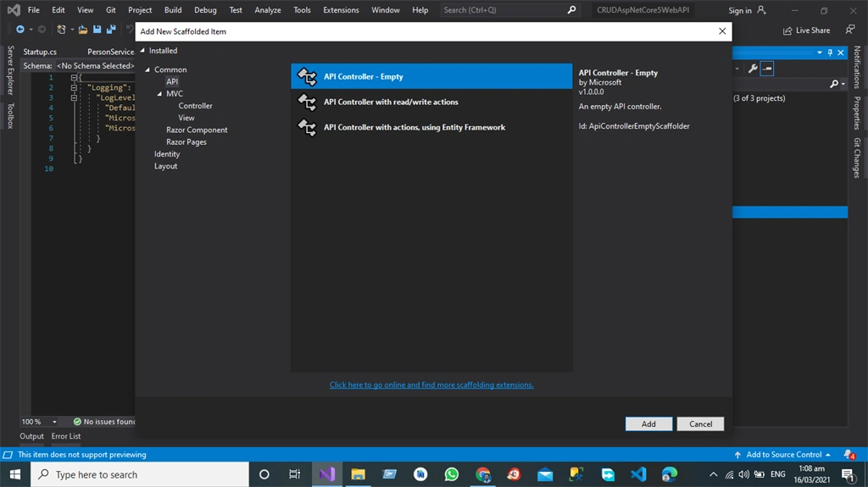This screenshot has height=487, width=868.
Task: Click the Live Share icon
Action: point(787,30)
